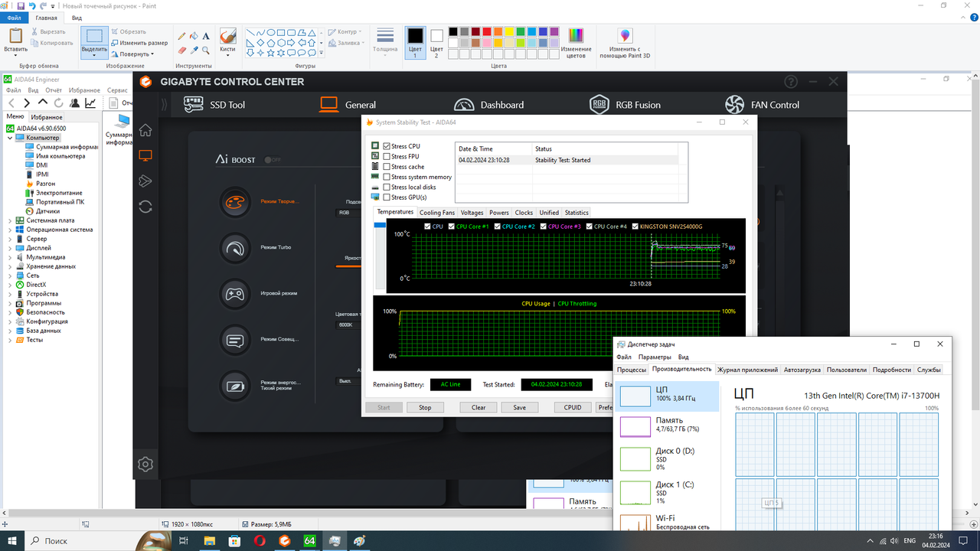Pick the yellow color swatch in Paint
This screenshot has height=551, width=980.
509,31
